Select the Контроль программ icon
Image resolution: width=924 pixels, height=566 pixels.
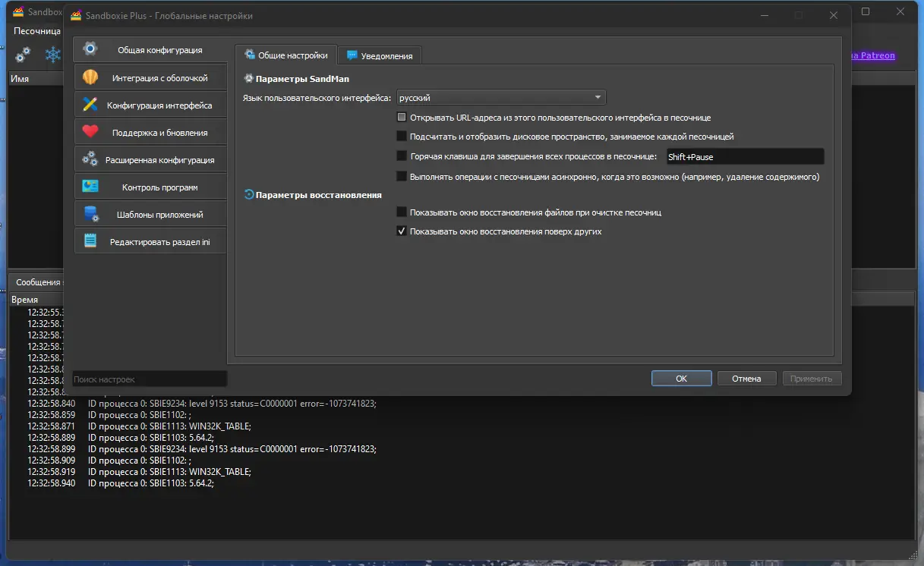90,187
